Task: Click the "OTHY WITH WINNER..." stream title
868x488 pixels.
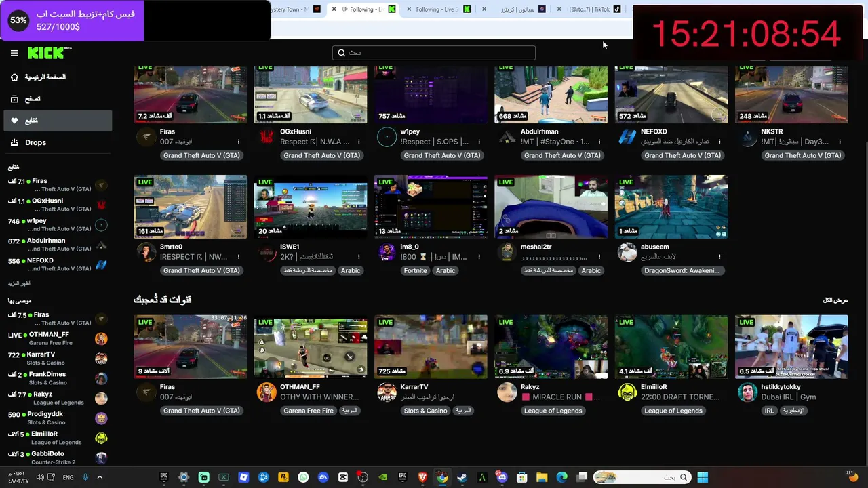Action: pyautogui.click(x=319, y=397)
